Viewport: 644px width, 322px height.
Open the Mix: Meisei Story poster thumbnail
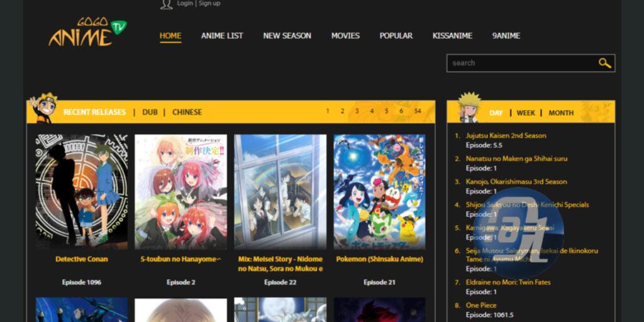(280, 192)
